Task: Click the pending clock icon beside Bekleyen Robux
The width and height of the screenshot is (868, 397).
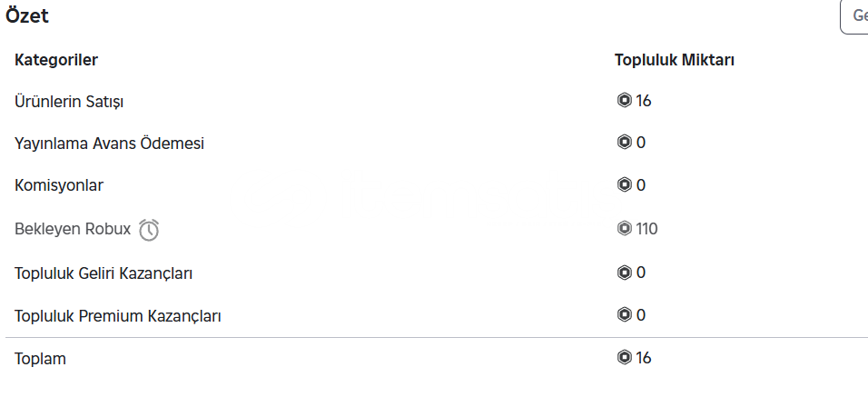Action: coord(149,230)
